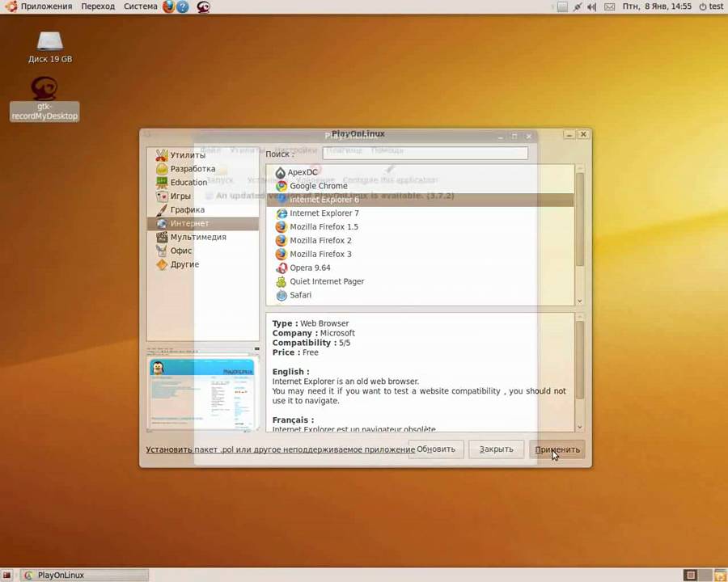Click the test user session button

711,6
